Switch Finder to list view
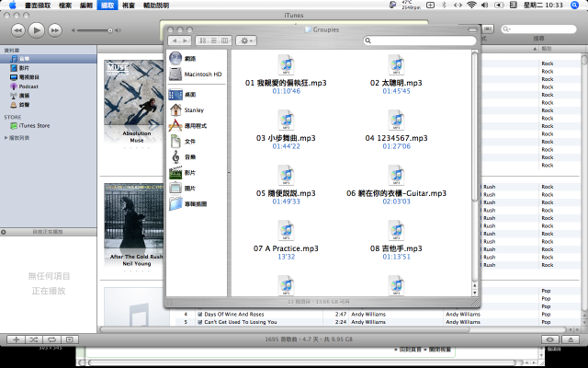 tap(214, 40)
